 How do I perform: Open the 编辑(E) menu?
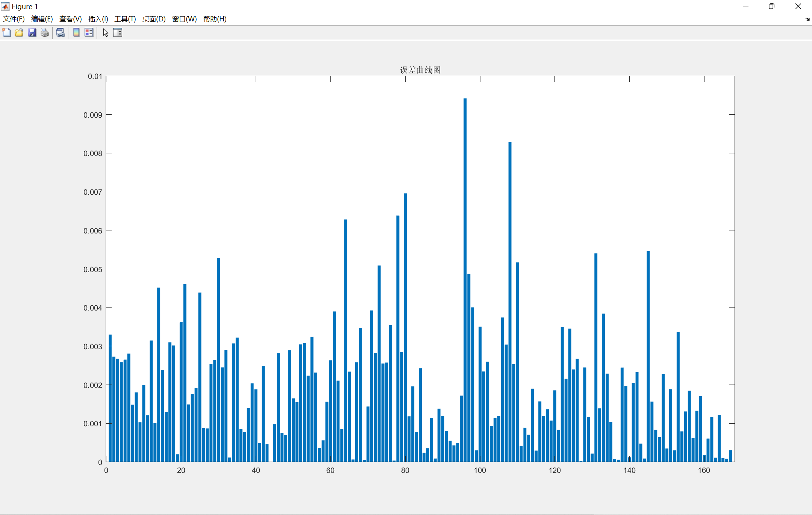click(42, 19)
